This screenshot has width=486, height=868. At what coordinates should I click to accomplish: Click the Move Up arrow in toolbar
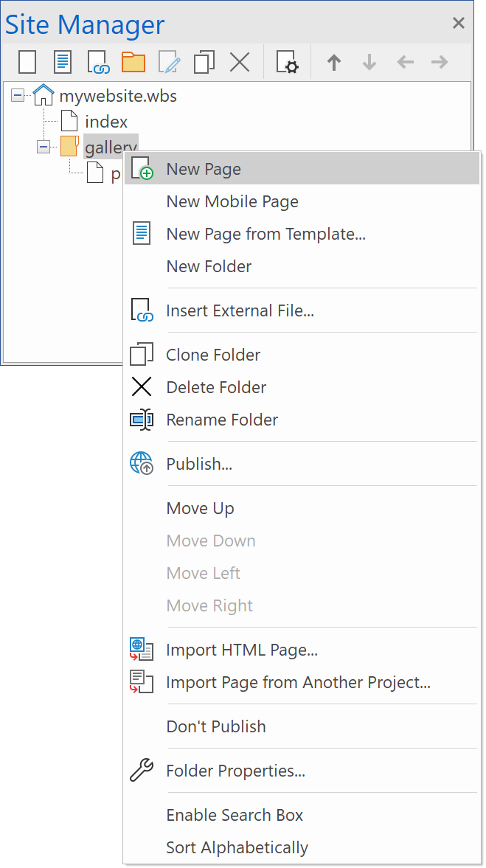(x=334, y=62)
